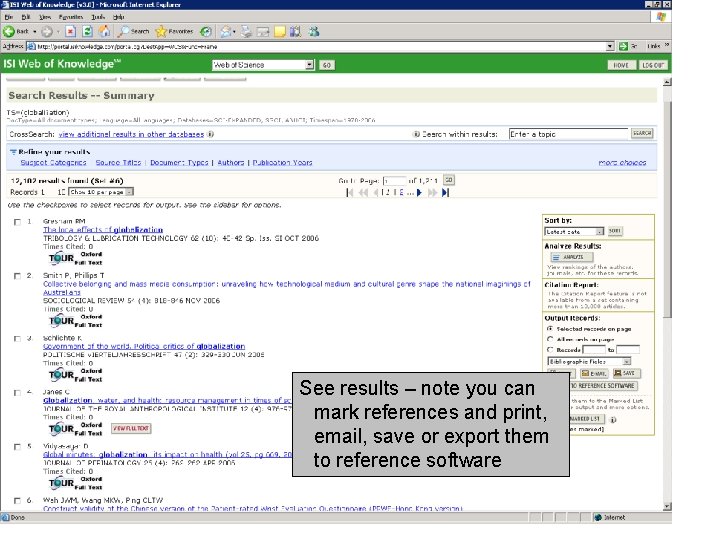
Task: Open the History icon in the toolbar
Action: pyautogui.click(x=206, y=31)
